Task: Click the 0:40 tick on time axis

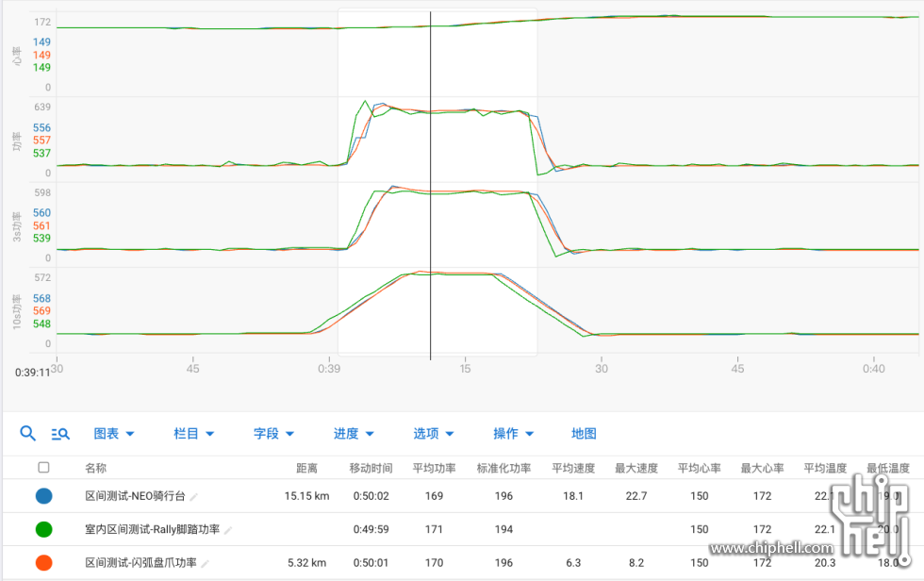Action: click(873, 369)
